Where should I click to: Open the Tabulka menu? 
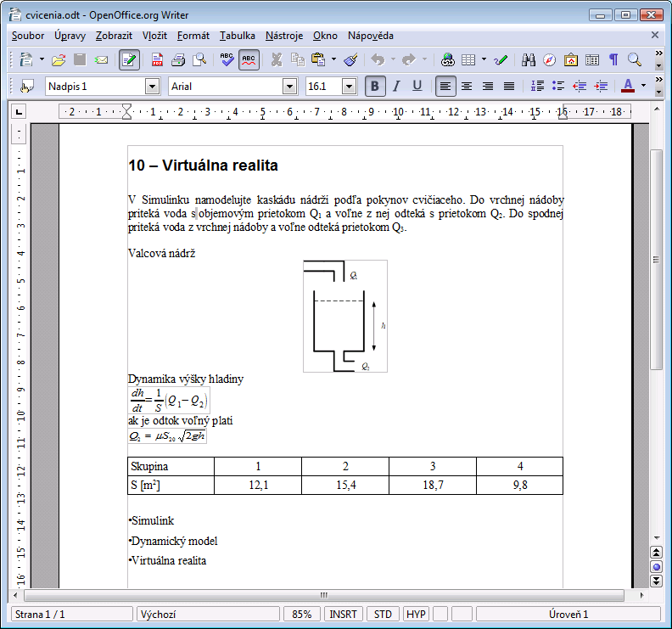coord(237,36)
